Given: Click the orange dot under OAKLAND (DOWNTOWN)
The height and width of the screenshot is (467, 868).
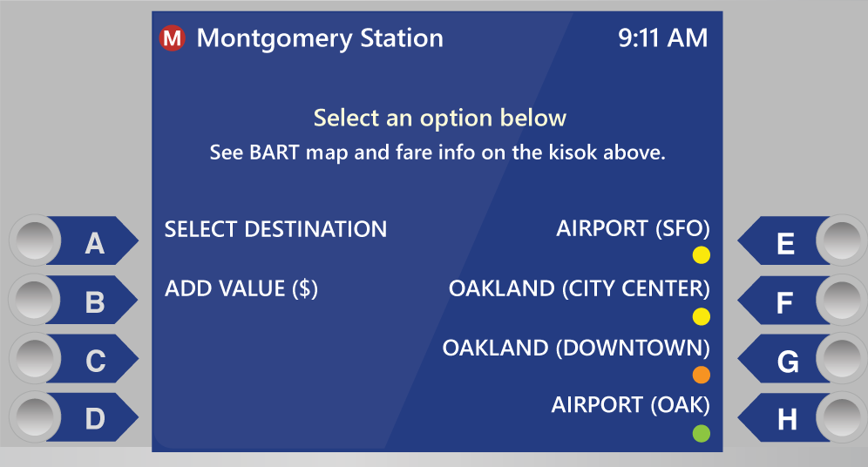Looking at the screenshot, I should pos(702,375).
